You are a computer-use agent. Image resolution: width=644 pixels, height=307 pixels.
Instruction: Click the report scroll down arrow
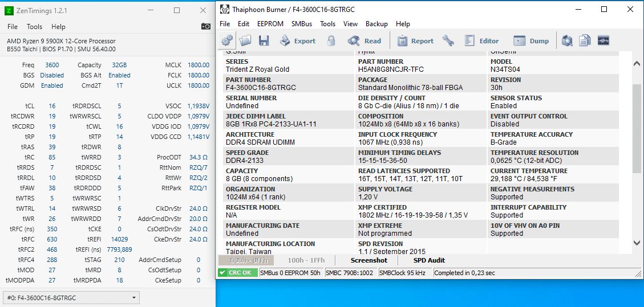pyautogui.click(x=637, y=242)
